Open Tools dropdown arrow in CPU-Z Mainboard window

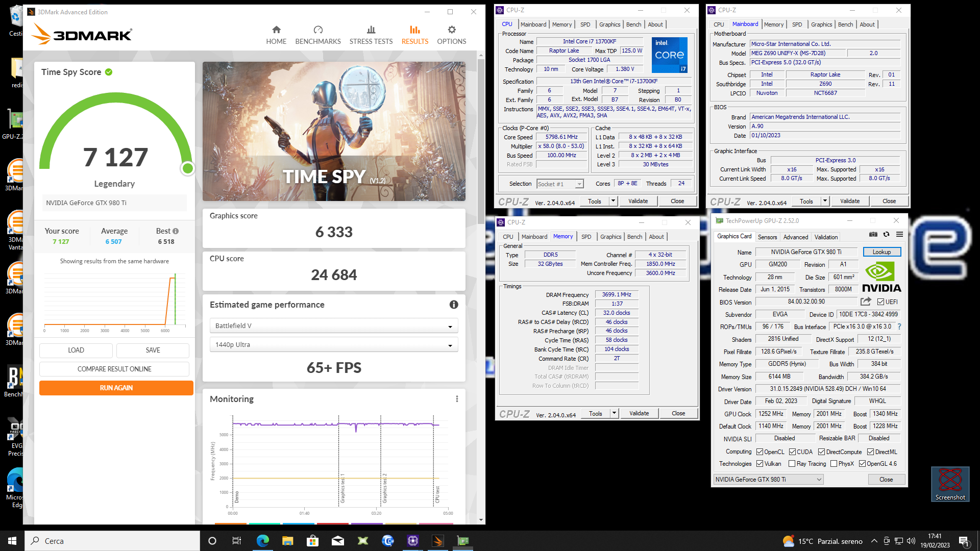[825, 201]
